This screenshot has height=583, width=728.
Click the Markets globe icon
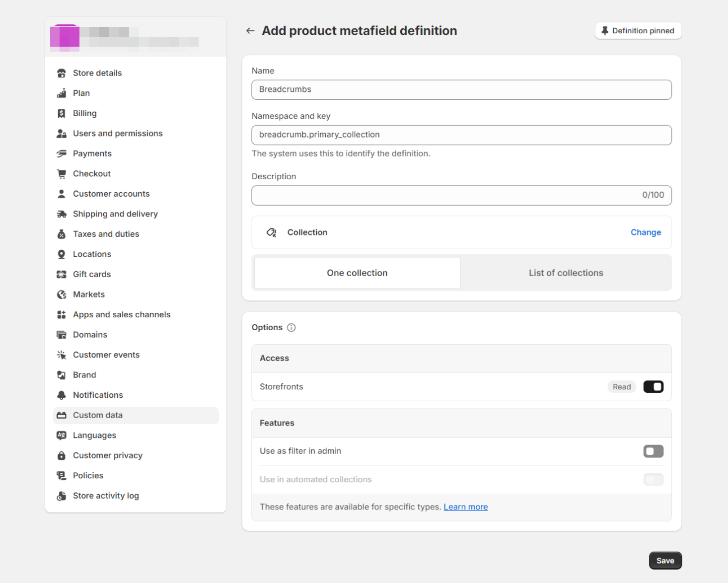[x=62, y=294]
